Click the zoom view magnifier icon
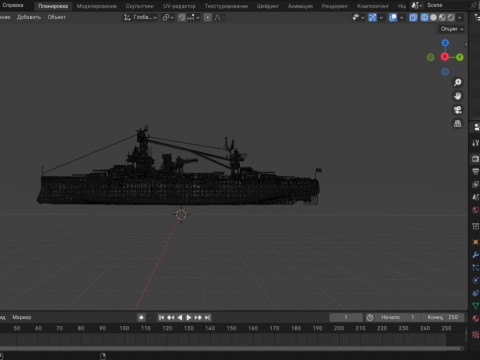 (458, 82)
